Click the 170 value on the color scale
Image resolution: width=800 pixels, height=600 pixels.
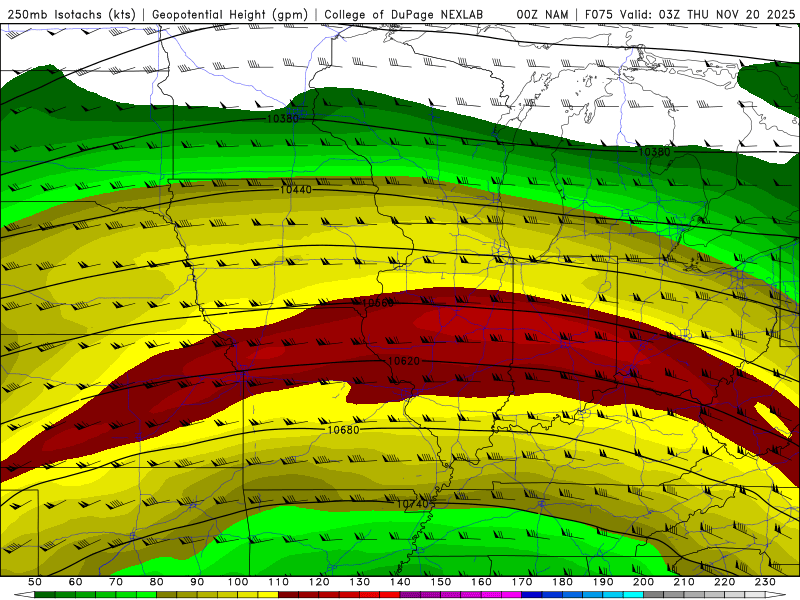coord(522,582)
